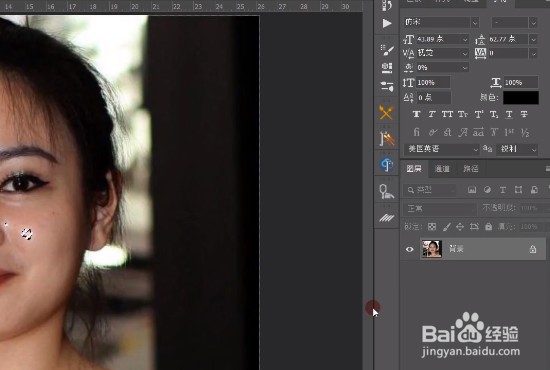Open the History panel icon in the side strip
The width and height of the screenshot is (550, 370).
(387, 6)
